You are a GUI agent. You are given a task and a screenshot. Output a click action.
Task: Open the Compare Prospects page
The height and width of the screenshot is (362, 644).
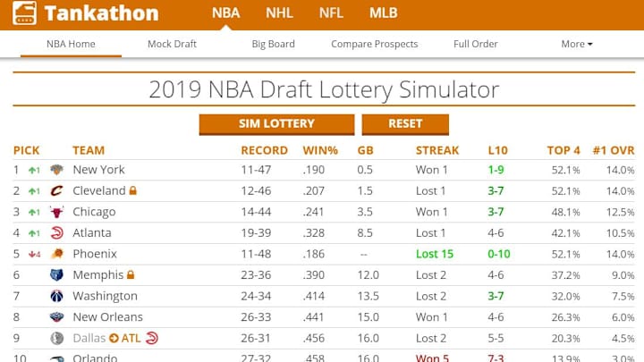pos(374,44)
